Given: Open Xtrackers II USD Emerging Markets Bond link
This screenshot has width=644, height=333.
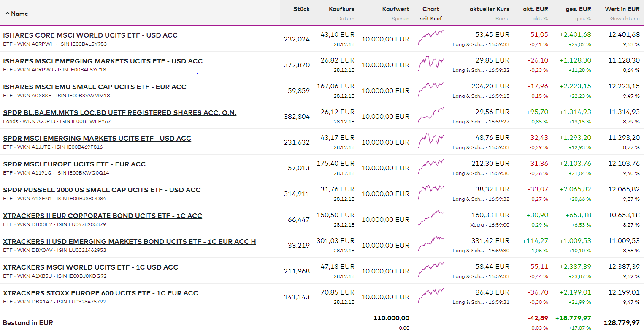Looking at the screenshot, I should 129,242.
